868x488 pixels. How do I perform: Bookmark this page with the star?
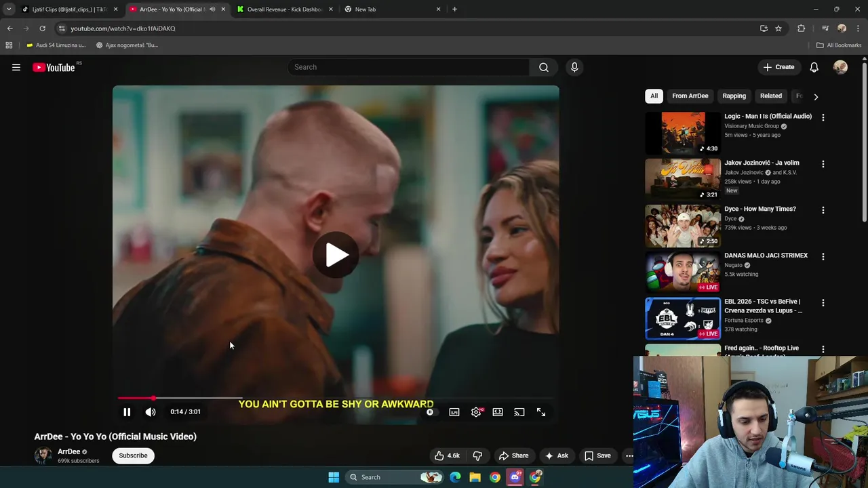point(778,28)
